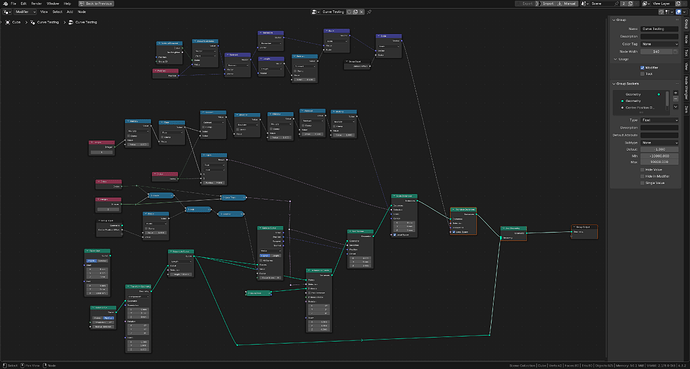Toggle the overlays icon in node header
The image size is (690, 369).
pos(679,12)
